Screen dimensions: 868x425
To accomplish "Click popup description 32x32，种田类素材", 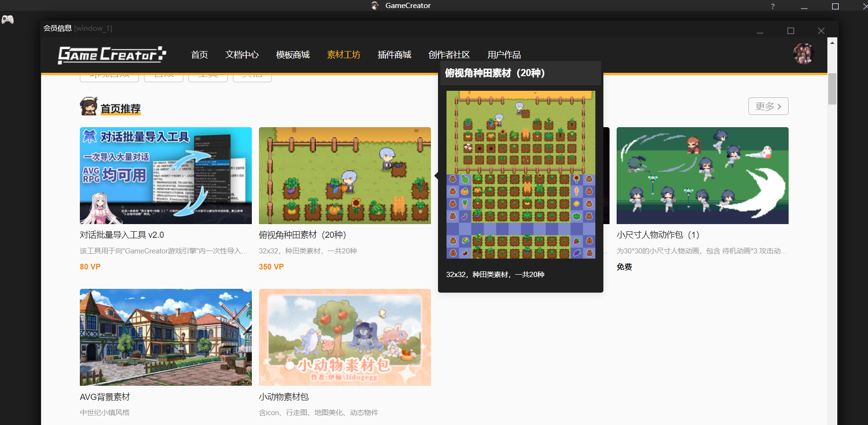I will point(495,275).
